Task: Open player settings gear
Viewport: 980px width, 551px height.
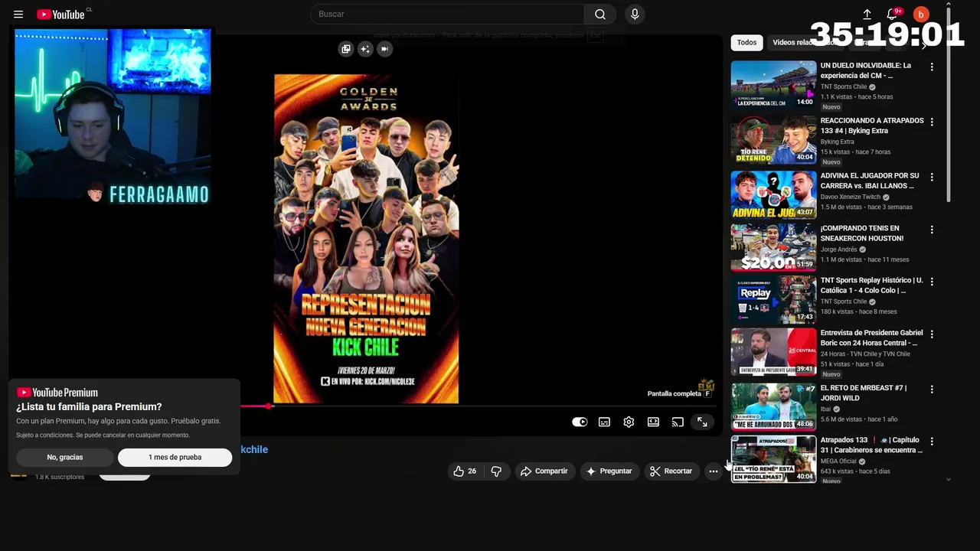Action: pos(629,422)
